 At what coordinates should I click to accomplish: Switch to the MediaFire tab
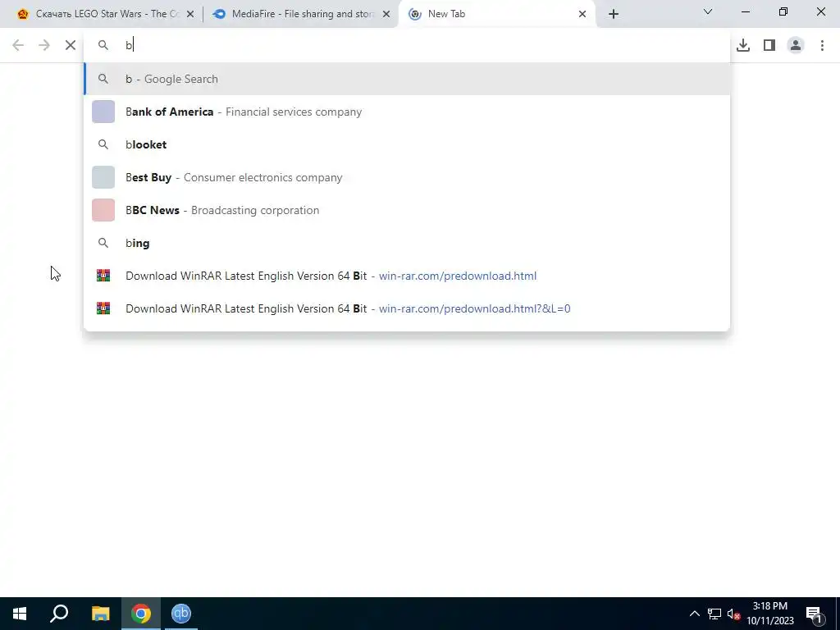(300, 14)
